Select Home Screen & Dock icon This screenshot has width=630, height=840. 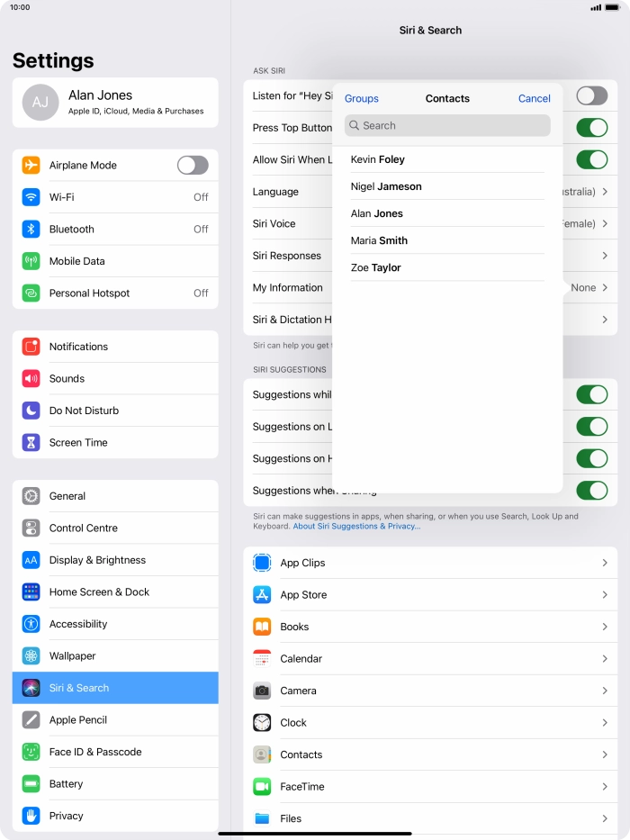pyautogui.click(x=31, y=592)
